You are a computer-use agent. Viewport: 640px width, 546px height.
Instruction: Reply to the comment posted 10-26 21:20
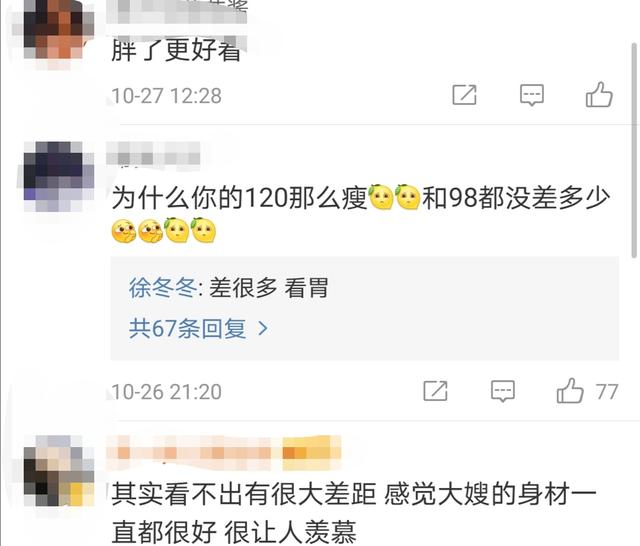click(x=502, y=391)
